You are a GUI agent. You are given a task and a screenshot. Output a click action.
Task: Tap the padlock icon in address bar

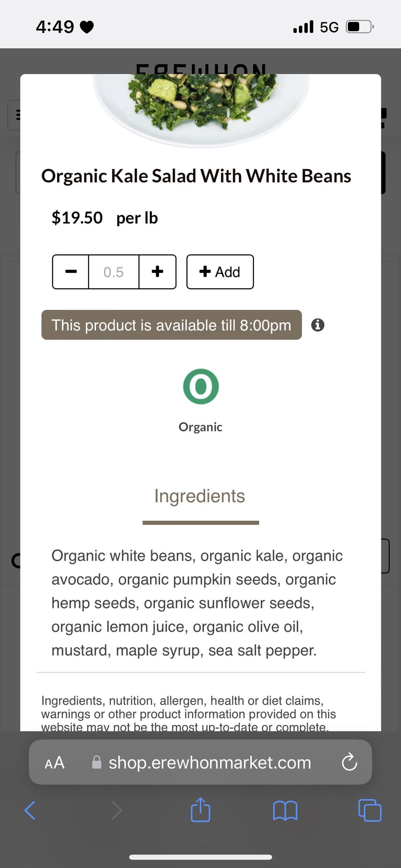coord(97,763)
